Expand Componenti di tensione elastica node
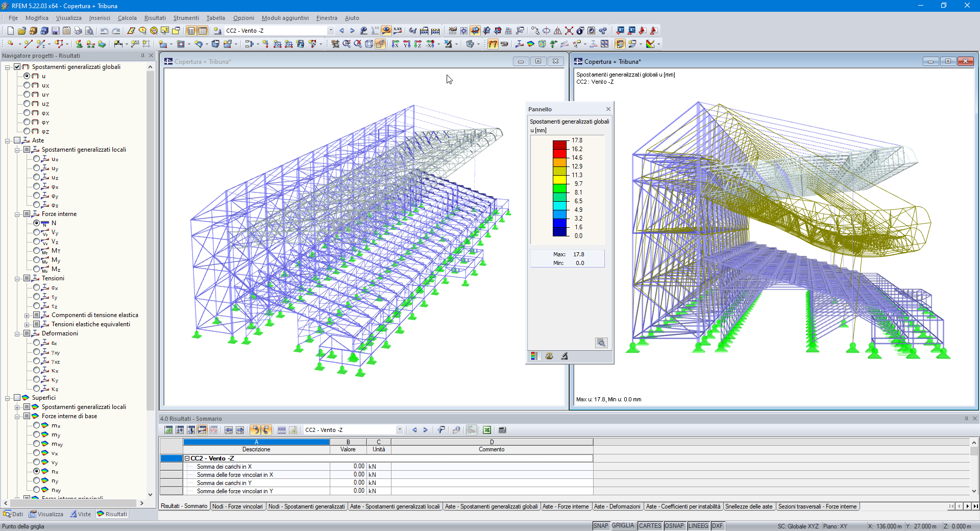The height and width of the screenshot is (531, 980). click(27, 316)
